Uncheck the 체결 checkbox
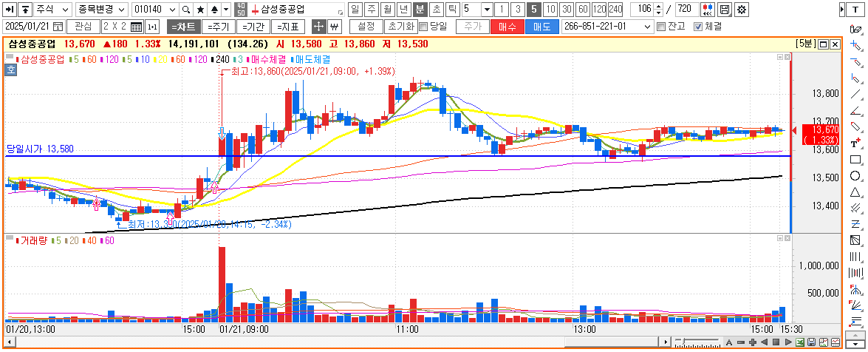Image resolution: width=868 pixels, height=352 pixels. coord(697,27)
